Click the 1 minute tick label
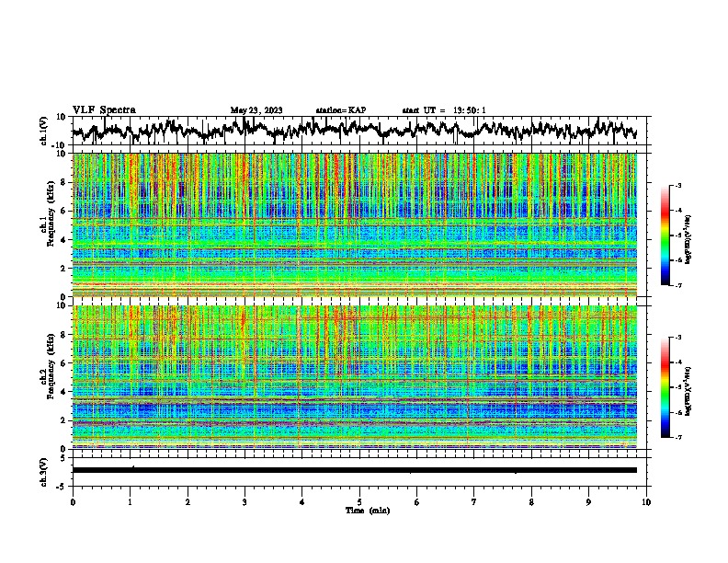This screenshot has height=563, width=728. coord(130,502)
